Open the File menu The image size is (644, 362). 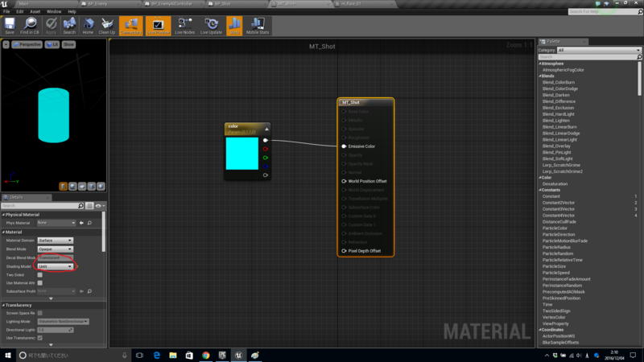point(6,11)
